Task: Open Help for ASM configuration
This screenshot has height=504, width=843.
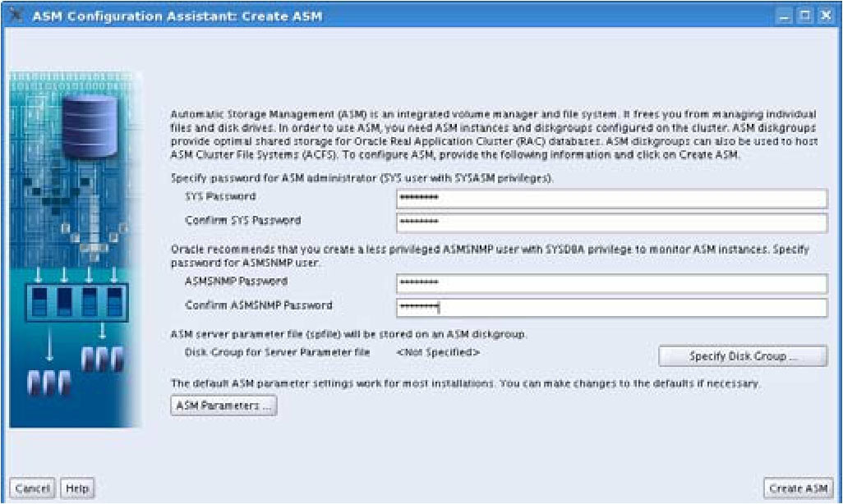Action: pos(77,488)
